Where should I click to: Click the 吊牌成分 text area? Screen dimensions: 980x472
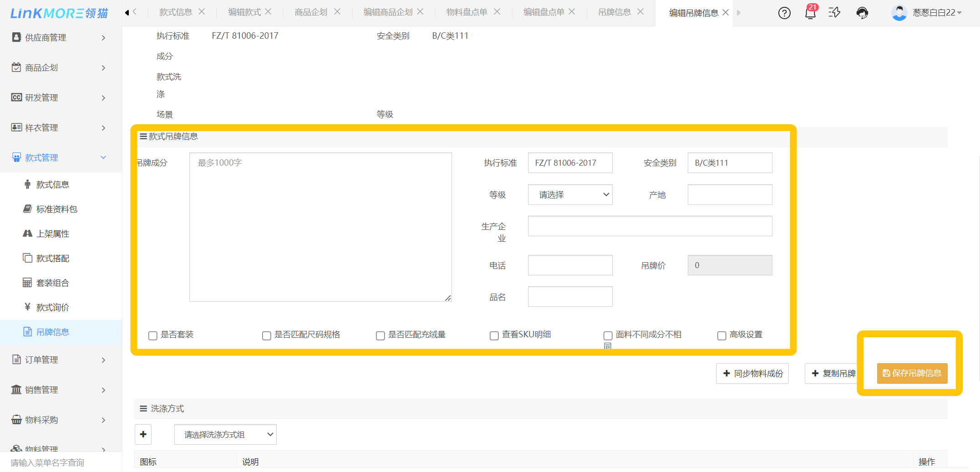click(320, 227)
